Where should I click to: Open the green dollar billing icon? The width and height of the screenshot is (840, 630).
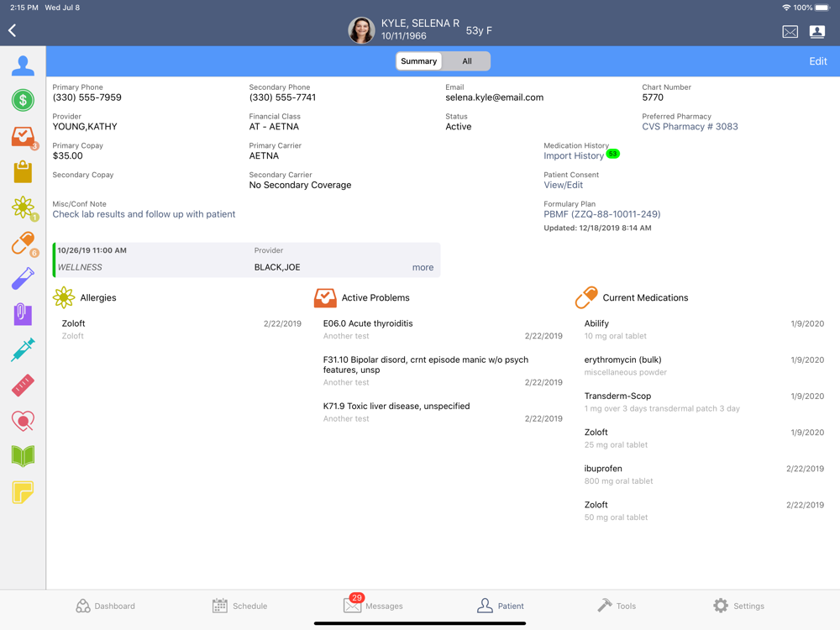(x=23, y=100)
